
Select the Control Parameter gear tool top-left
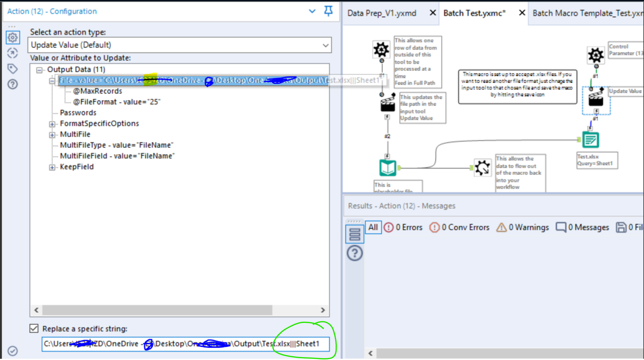[x=381, y=49]
